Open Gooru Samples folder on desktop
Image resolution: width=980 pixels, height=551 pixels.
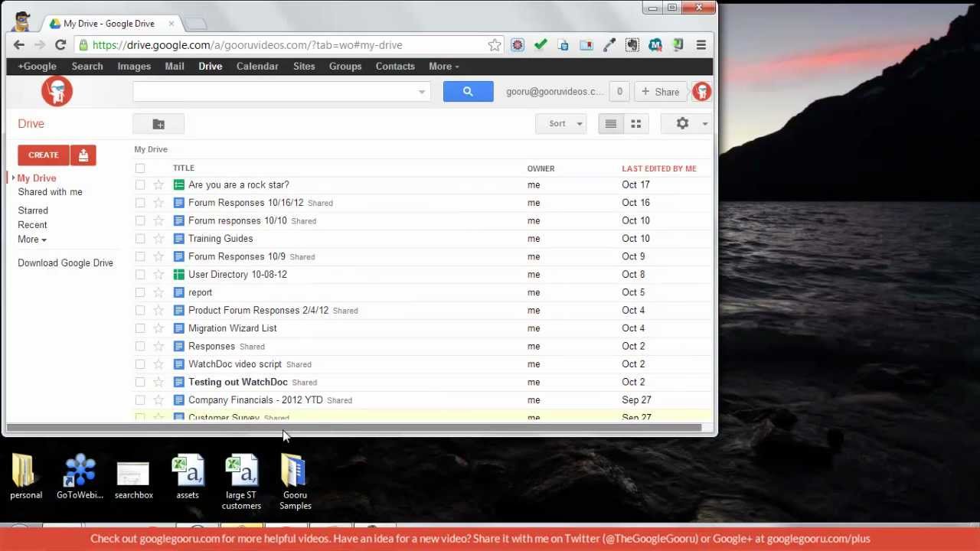coord(295,482)
